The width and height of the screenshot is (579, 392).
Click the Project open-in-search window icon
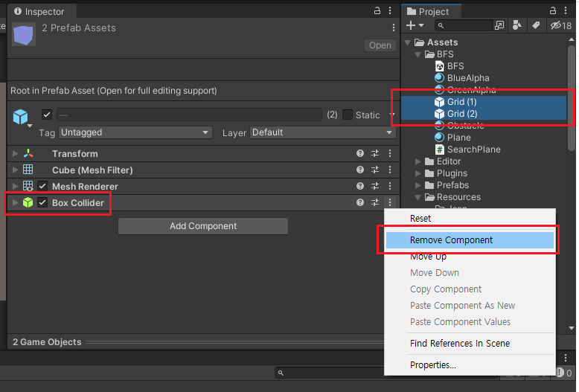click(x=499, y=25)
